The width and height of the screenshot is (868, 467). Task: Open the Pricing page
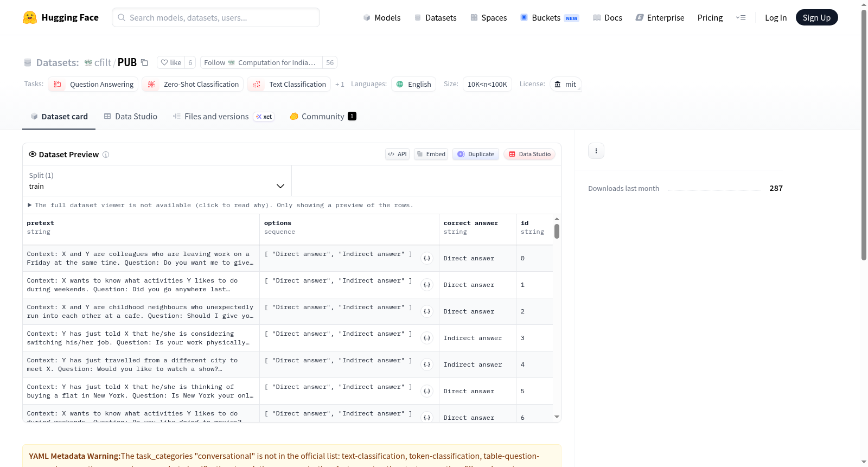[710, 17]
